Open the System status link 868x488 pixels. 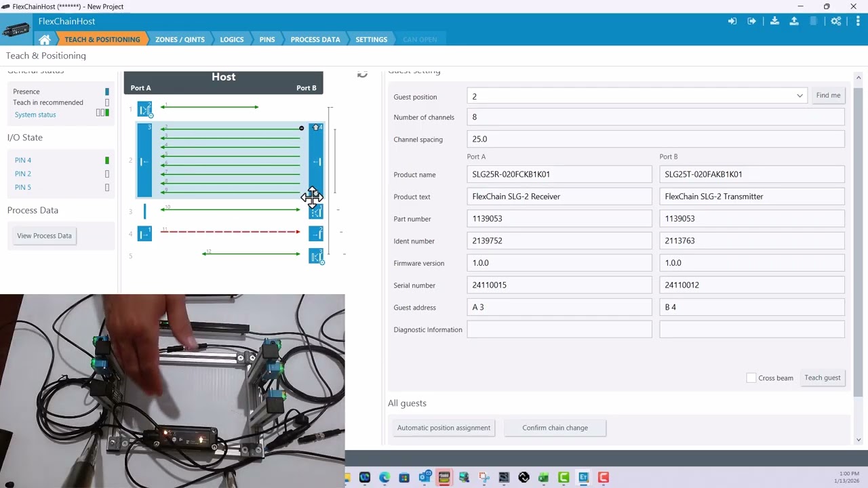pyautogui.click(x=35, y=115)
